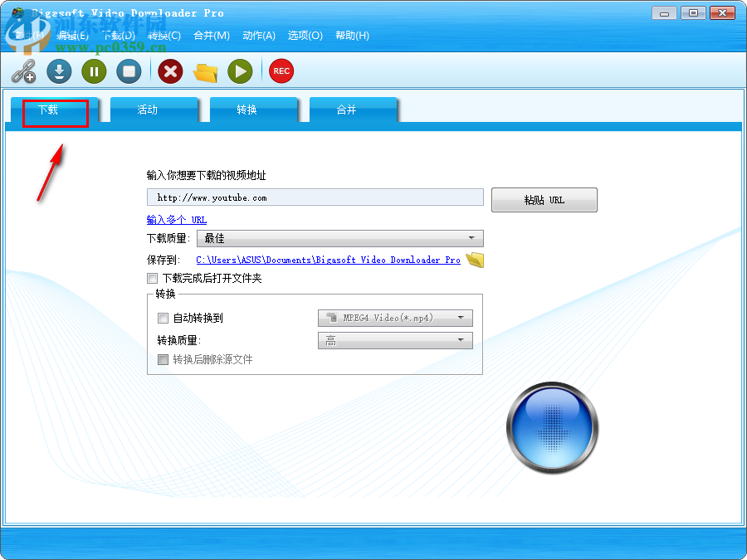Click the 粘贴 URL button
The width and height of the screenshot is (747, 560).
click(x=544, y=200)
